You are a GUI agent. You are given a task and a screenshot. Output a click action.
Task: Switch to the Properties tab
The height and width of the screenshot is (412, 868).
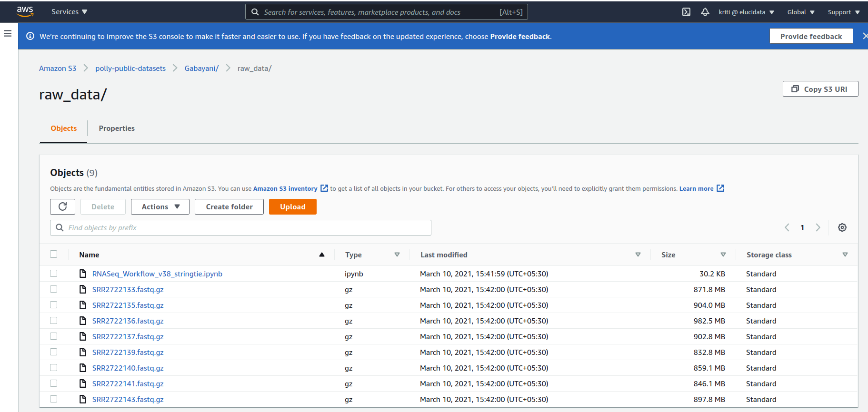pyautogui.click(x=117, y=128)
